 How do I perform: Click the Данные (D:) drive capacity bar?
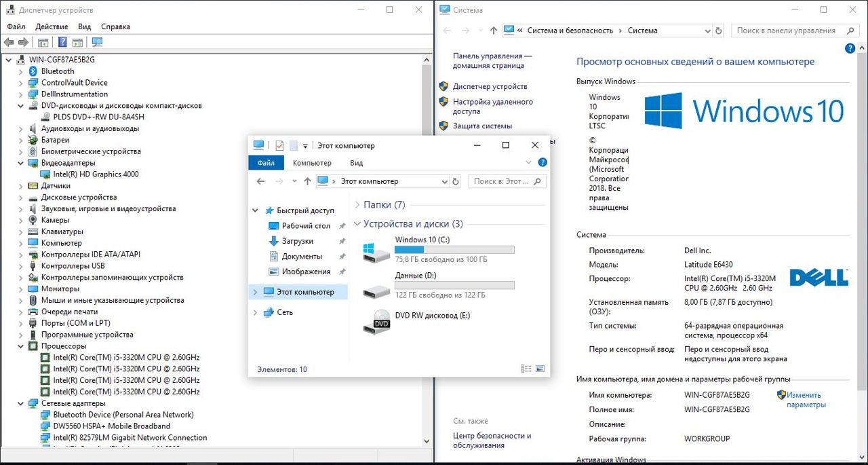[x=454, y=285]
